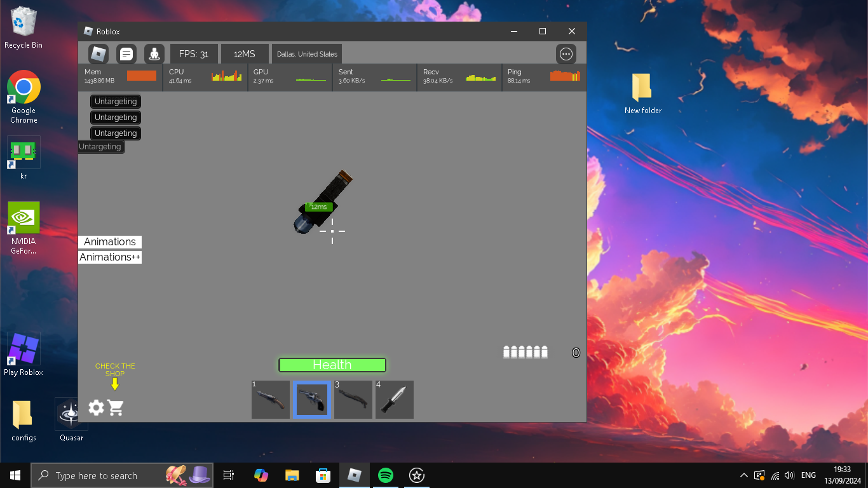Click the taskbar search box
The height and width of the screenshot is (488, 868).
(122, 475)
